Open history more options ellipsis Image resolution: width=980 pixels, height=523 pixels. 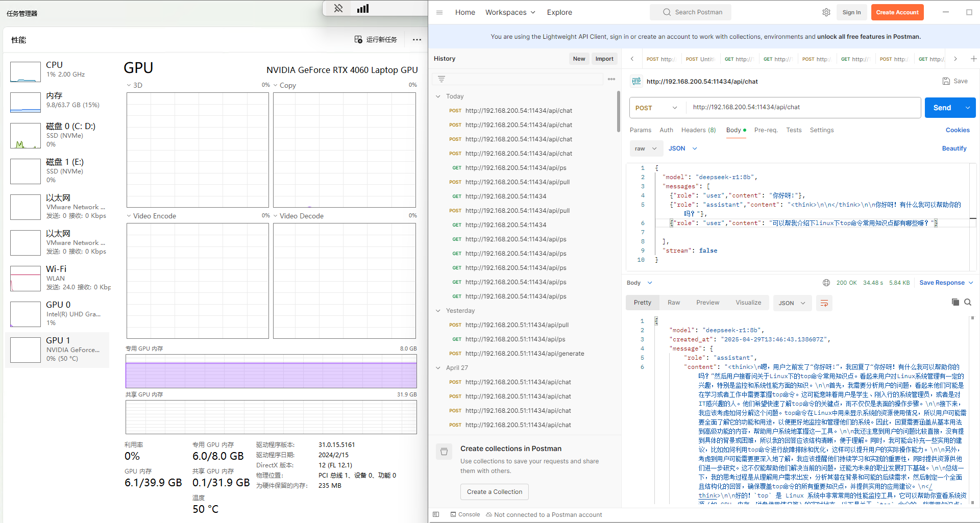click(x=611, y=79)
